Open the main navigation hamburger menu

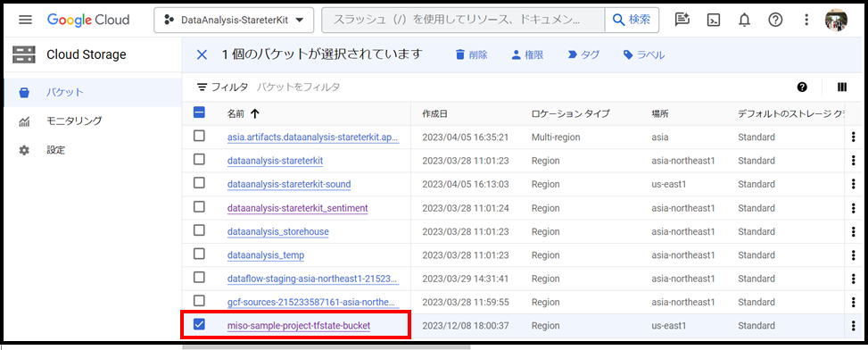coord(25,20)
